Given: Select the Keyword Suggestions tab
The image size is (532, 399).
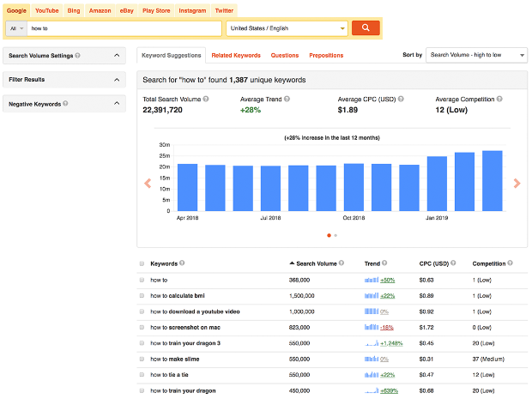Looking at the screenshot, I should 172,55.
